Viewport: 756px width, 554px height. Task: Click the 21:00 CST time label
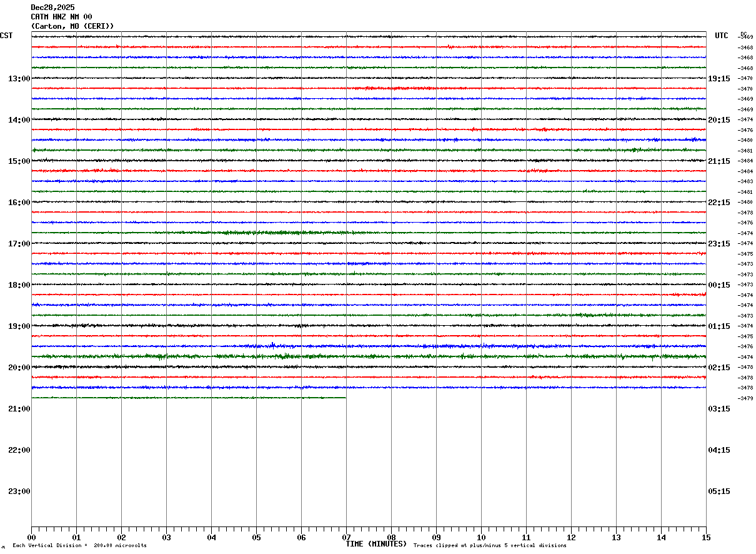coord(19,409)
